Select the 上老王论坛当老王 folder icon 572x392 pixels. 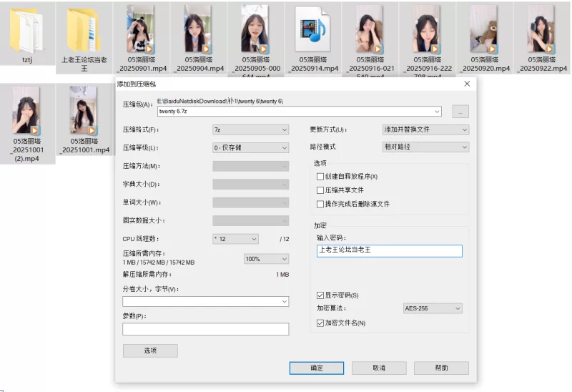(x=84, y=30)
